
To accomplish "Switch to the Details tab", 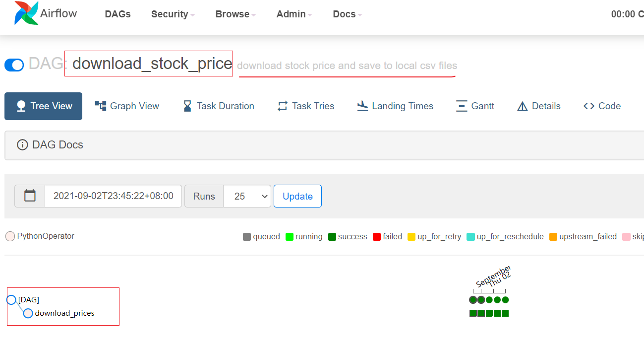I will 539,106.
